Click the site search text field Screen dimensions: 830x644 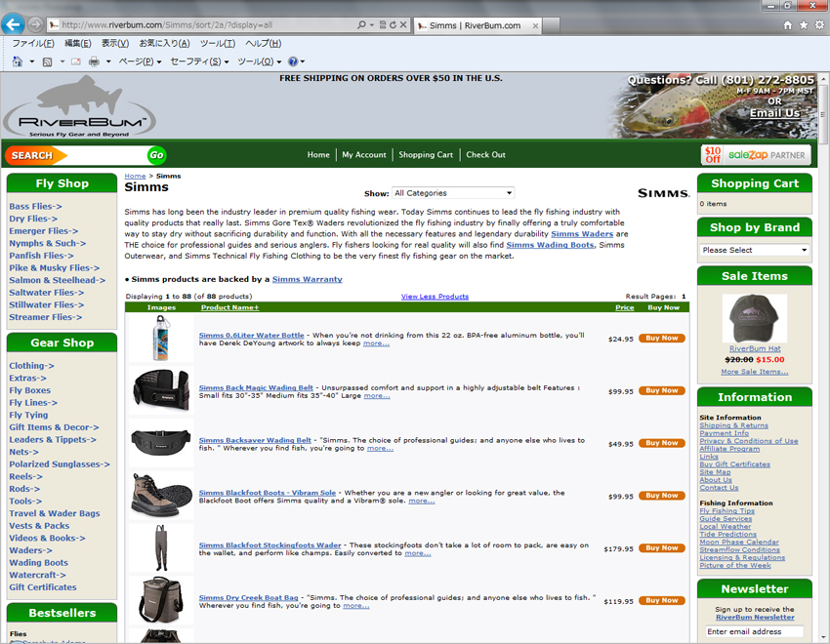tap(106, 155)
